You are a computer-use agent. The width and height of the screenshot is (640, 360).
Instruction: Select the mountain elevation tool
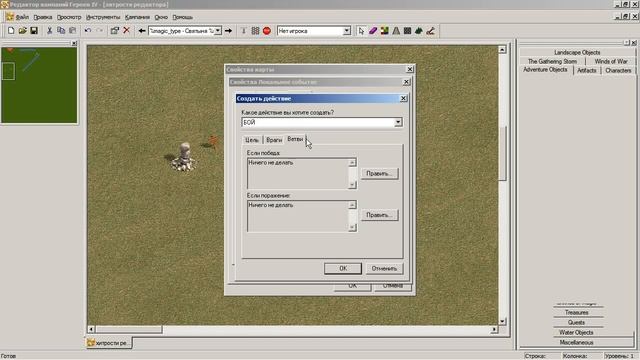[396, 31]
